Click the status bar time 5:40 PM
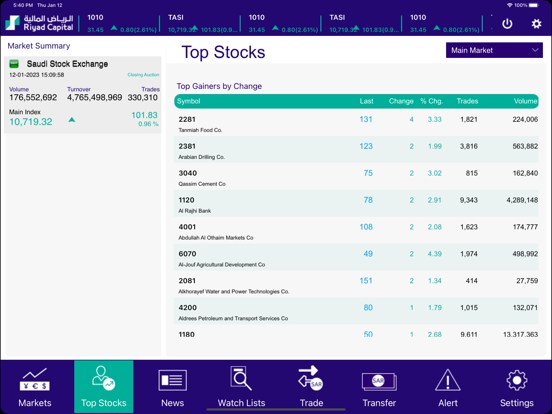The image size is (552, 414). pos(23,5)
